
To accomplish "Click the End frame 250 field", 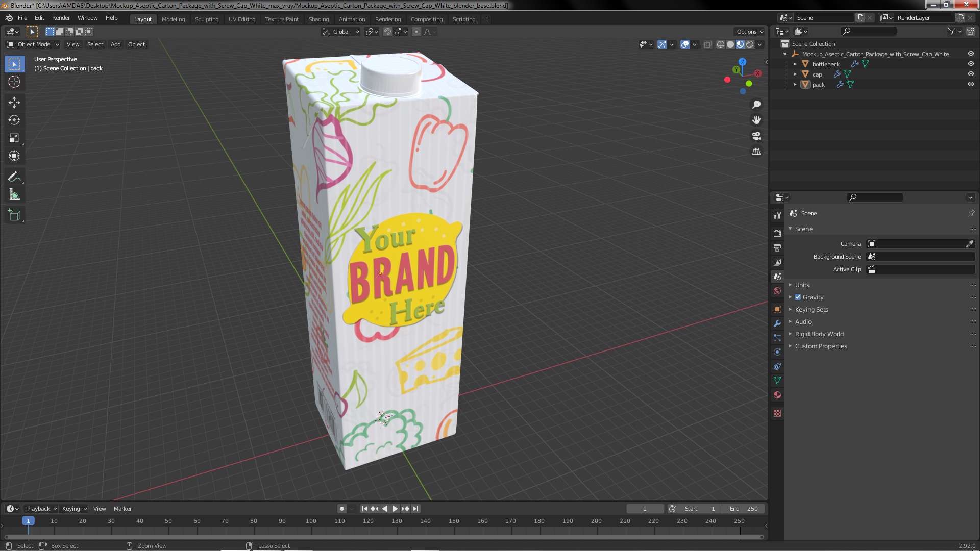I will (744, 509).
